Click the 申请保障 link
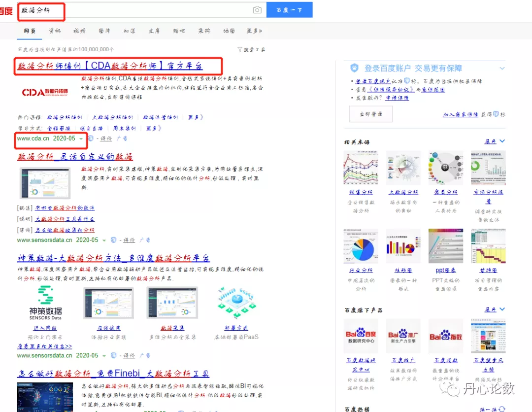This screenshot has height=412, width=532. pos(397,98)
